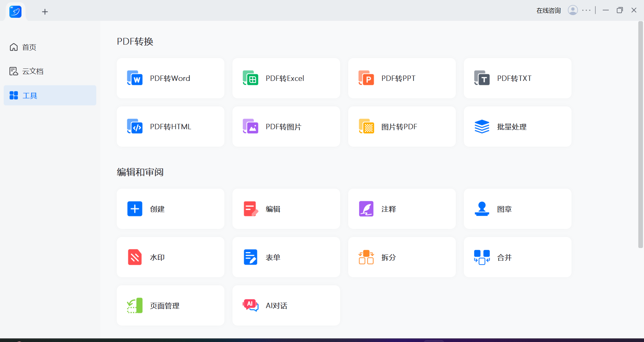
Task: Click the PDF转Word icon
Action: point(135,78)
